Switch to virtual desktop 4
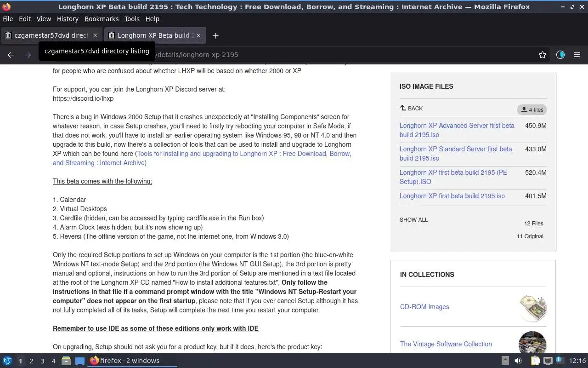588x368 pixels. [x=53, y=361]
